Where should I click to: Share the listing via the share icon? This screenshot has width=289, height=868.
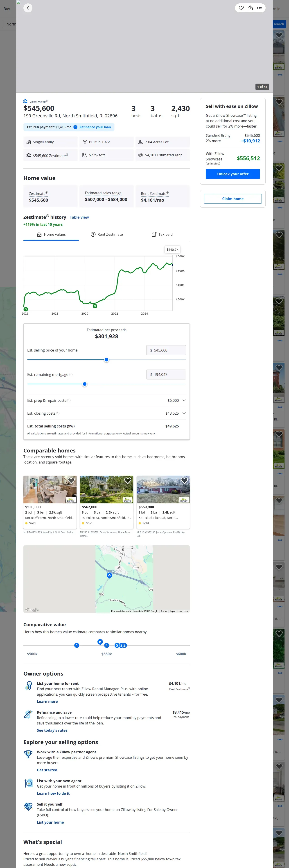pyautogui.click(x=250, y=8)
